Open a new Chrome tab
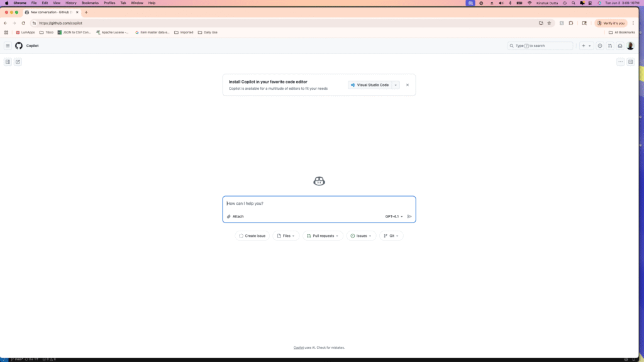Screen dimensions: 644x362 [86, 13]
